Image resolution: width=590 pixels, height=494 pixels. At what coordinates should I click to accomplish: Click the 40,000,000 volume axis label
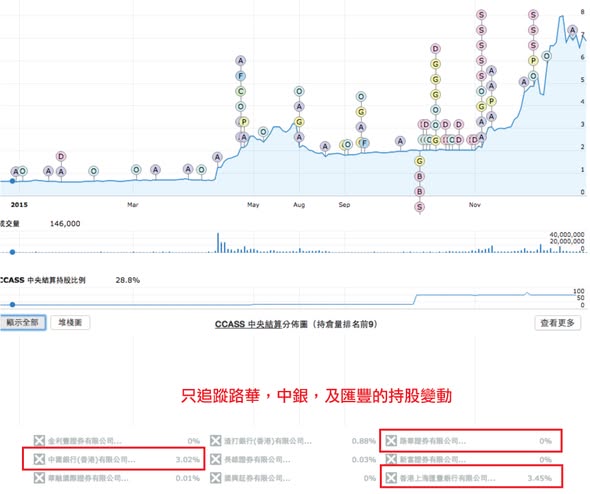pos(567,234)
